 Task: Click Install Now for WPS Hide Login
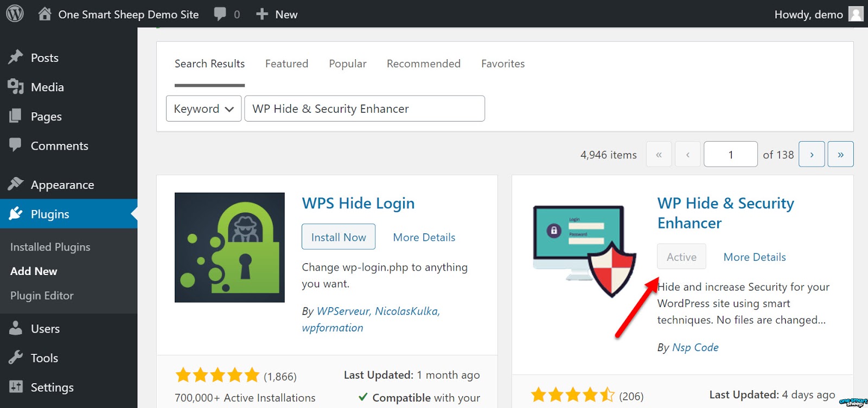pyautogui.click(x=339, y=237)
